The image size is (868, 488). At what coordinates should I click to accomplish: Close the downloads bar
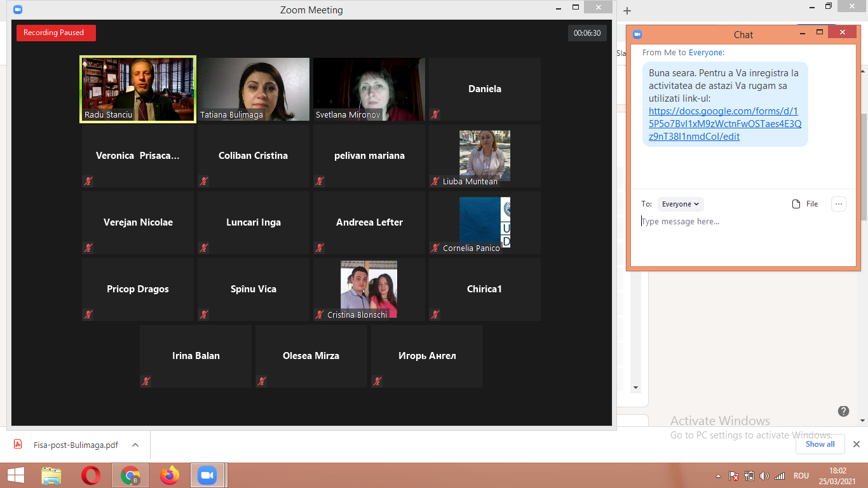(x=857, y=444)
